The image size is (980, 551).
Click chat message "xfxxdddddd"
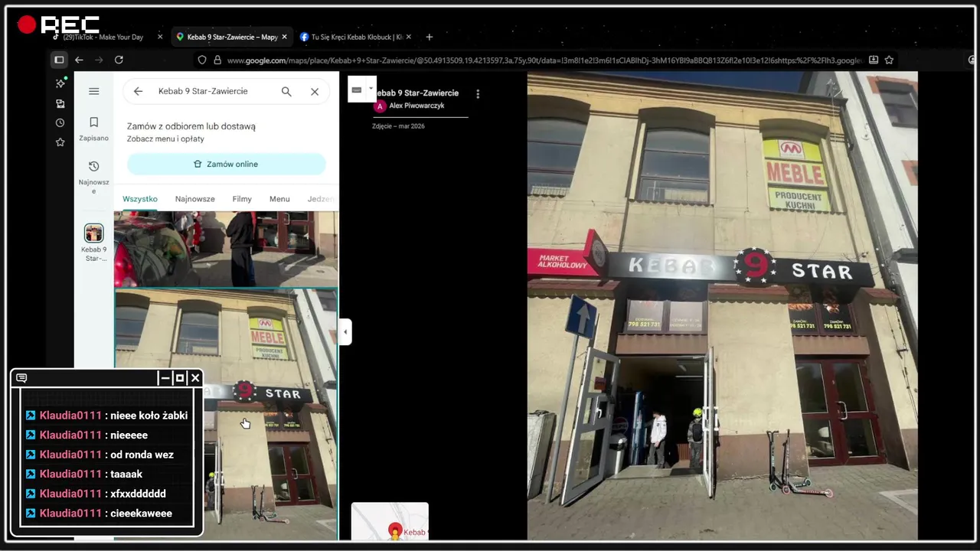[x=138, y=494]
